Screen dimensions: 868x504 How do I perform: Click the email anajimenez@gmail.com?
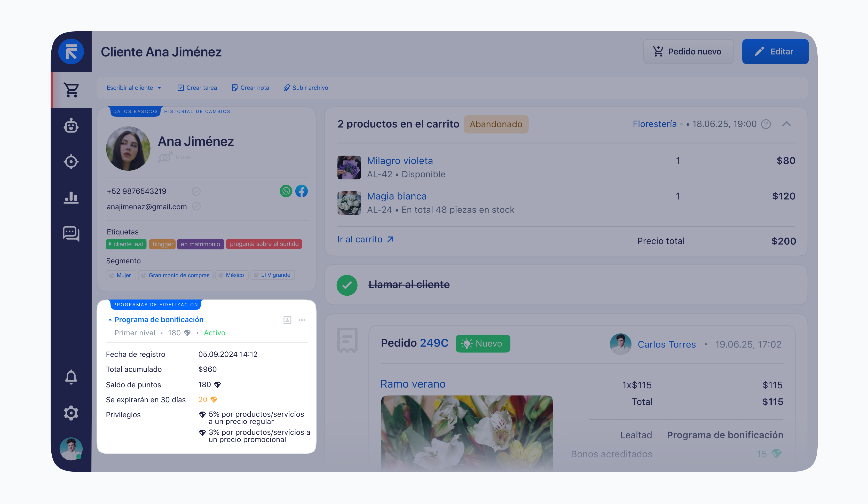point(147,207)
